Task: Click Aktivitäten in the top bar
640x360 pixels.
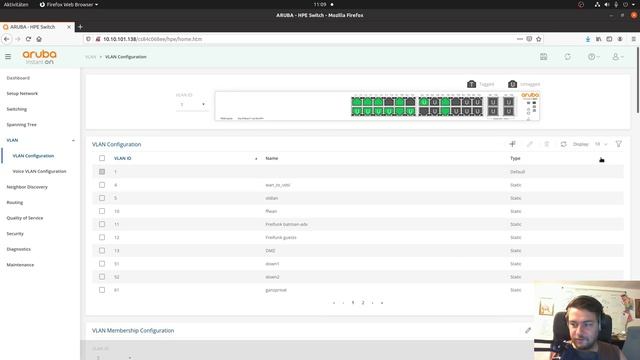Action: click(x=16, y=4)
